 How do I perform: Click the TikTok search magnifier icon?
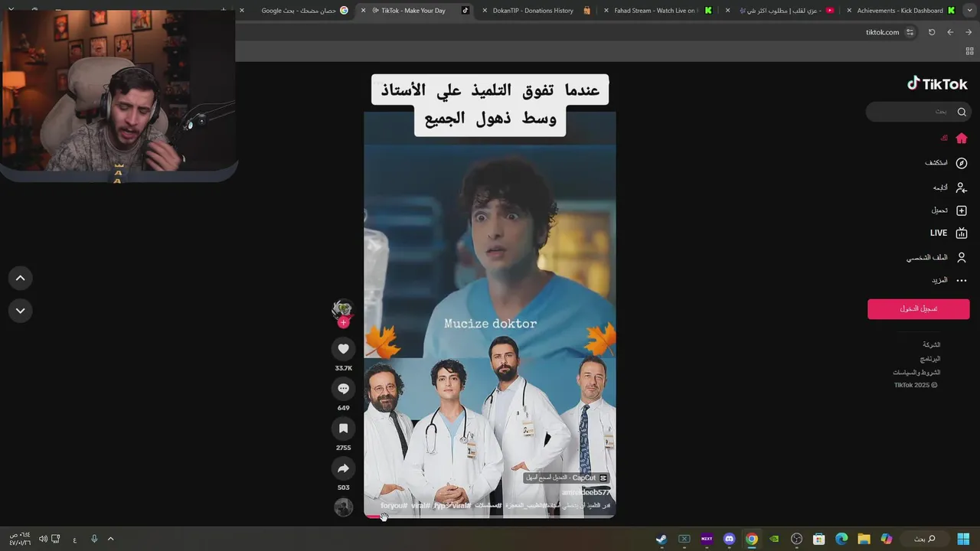[962, 112]
